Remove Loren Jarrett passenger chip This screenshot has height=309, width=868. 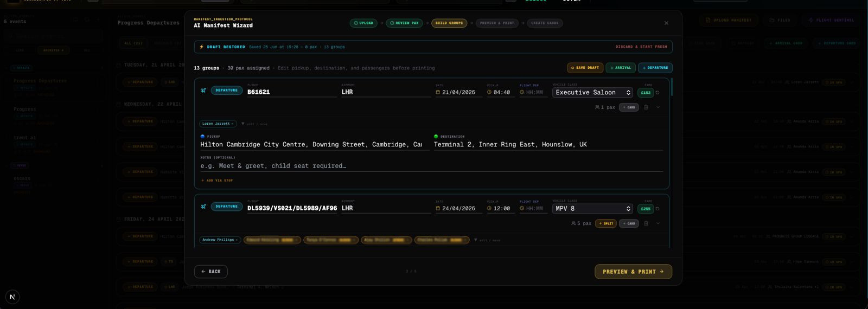click(232, 124)
